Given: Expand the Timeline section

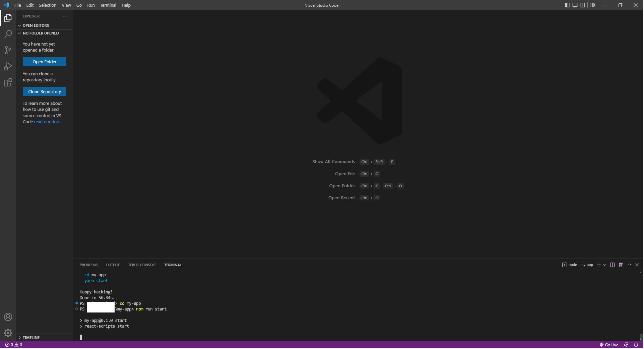Looking at the screenshot, I should tap(45, 338).
